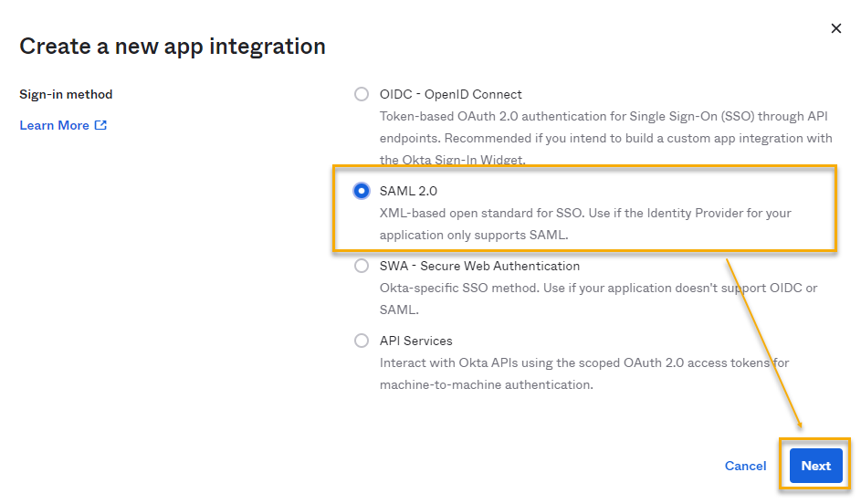Click the external link icon beside Learn More

(100, 125)
